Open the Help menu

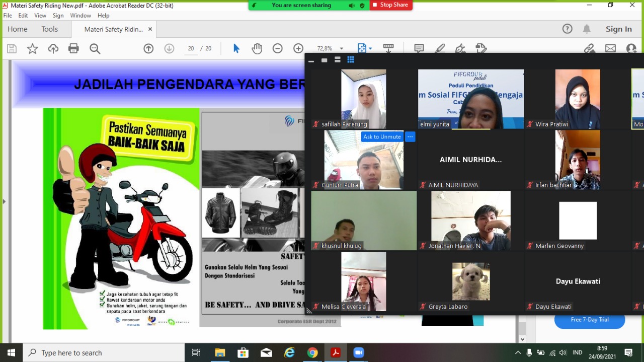point(103,16)
